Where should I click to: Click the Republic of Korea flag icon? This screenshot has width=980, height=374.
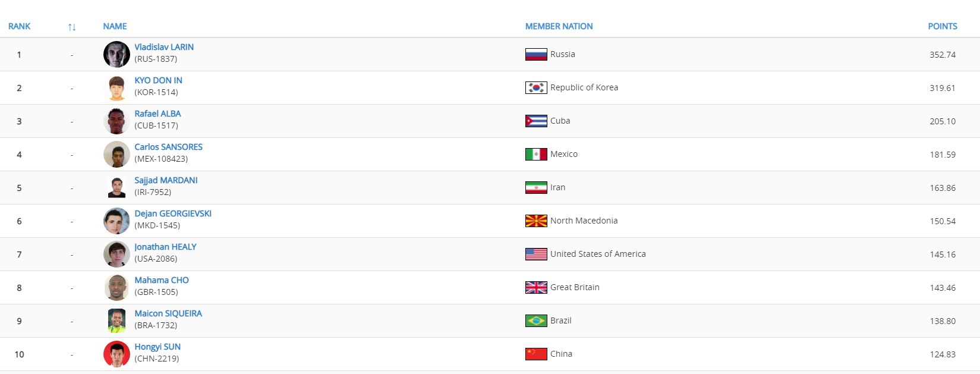click(x=536, y=88)
